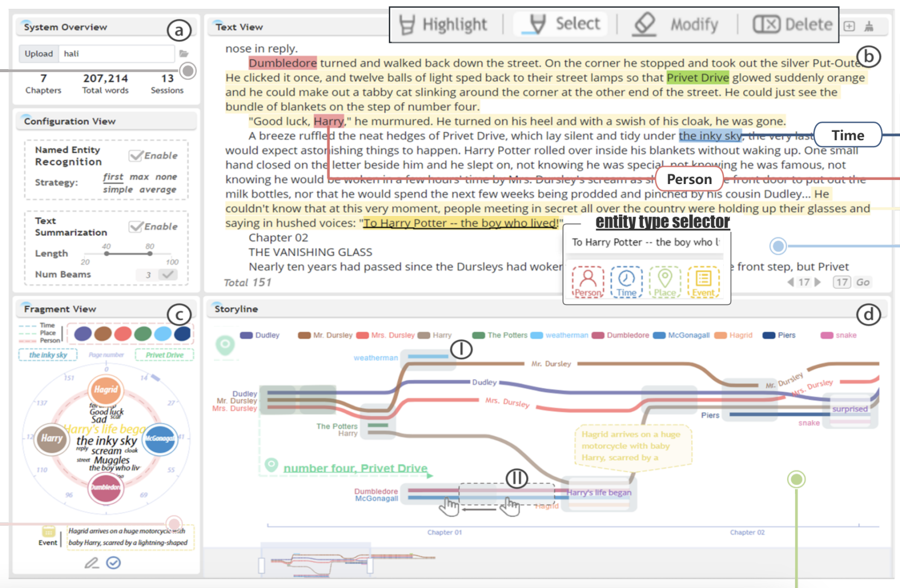Click the page number box showing 17

[x=842, y=282]
